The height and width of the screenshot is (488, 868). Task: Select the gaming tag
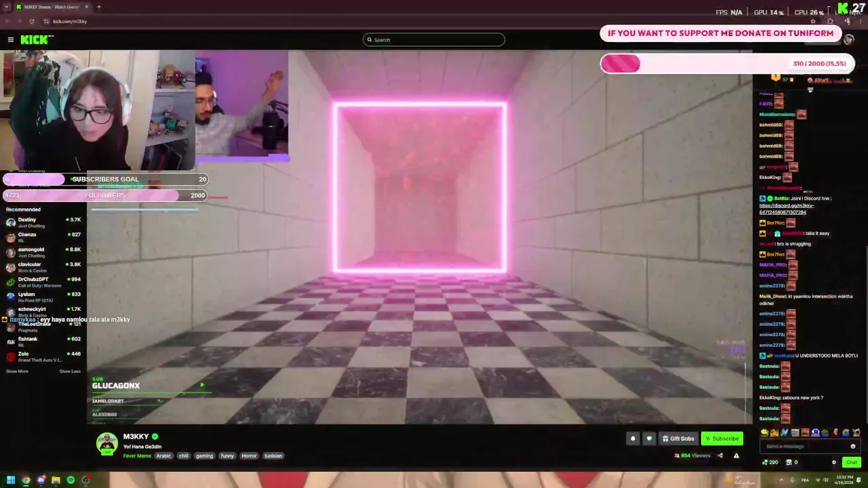(204, 456)
